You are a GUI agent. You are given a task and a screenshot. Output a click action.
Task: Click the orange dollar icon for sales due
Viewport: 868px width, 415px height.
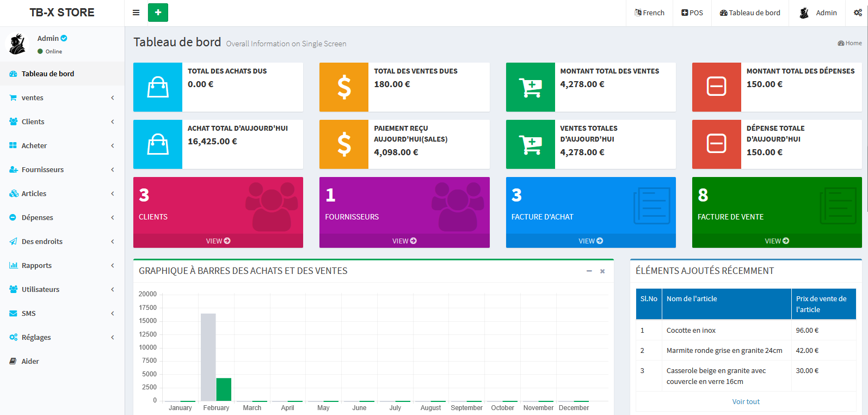pos(344,87)
